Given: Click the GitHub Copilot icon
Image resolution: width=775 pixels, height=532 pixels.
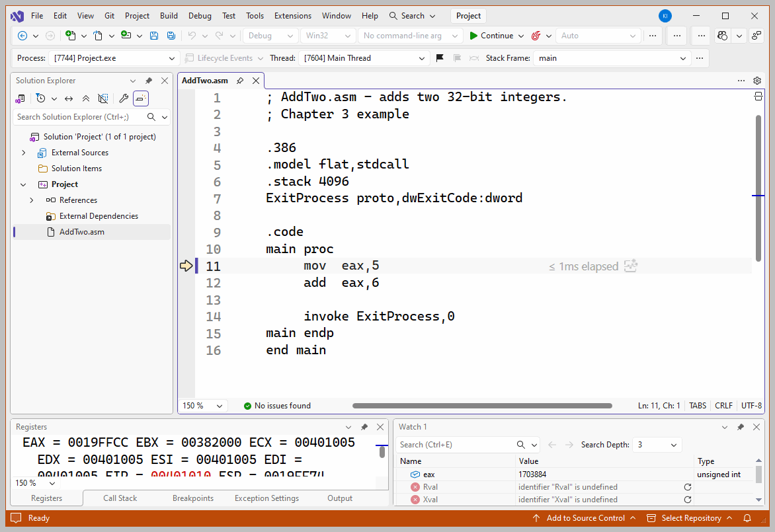Looking at the screenshot, I should 723,36.
